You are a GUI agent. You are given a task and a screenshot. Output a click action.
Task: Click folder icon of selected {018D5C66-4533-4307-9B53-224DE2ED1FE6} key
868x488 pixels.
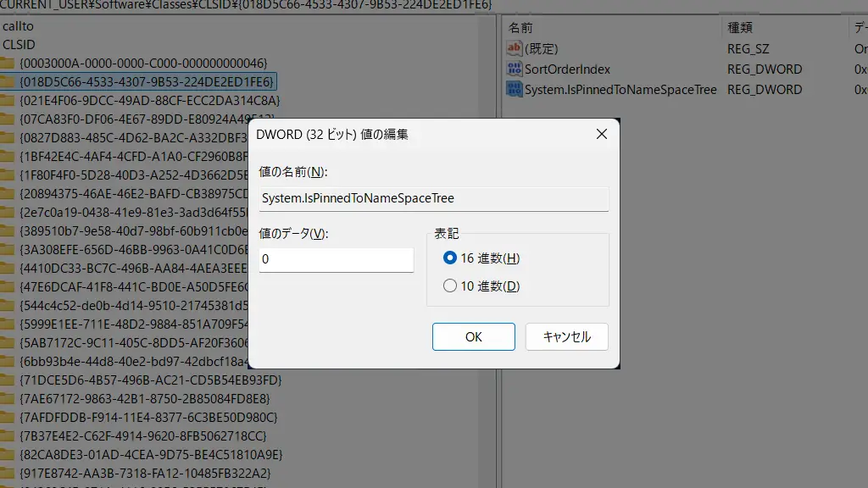7,81
